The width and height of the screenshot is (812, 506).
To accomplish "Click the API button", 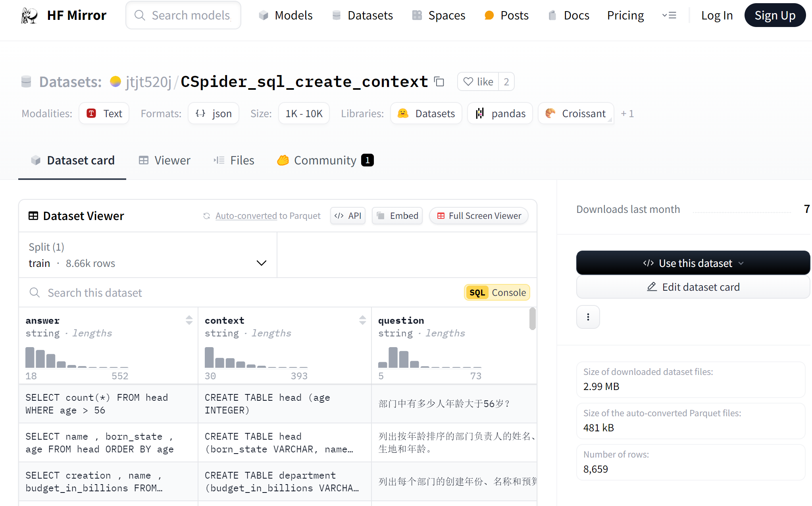I will point(348,216).
